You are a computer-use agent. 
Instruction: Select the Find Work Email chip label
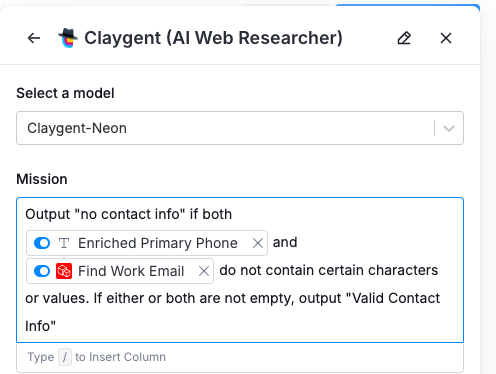tap(131, 271)
